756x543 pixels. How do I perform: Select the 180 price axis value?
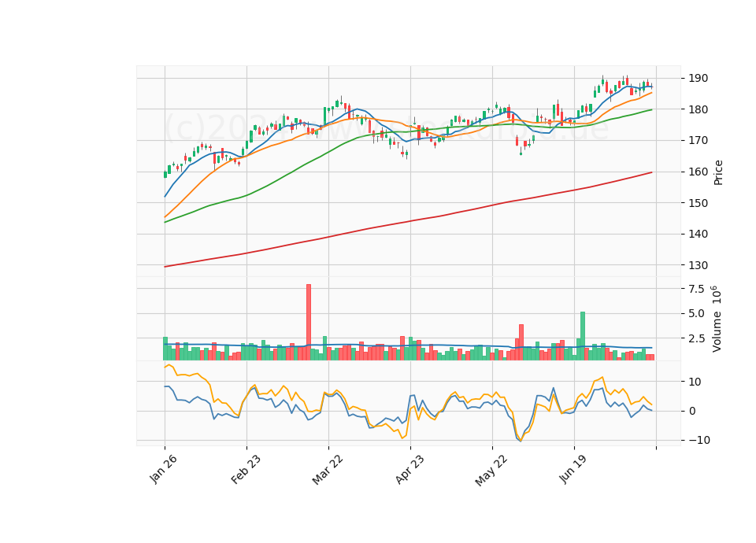pos(699,109)
